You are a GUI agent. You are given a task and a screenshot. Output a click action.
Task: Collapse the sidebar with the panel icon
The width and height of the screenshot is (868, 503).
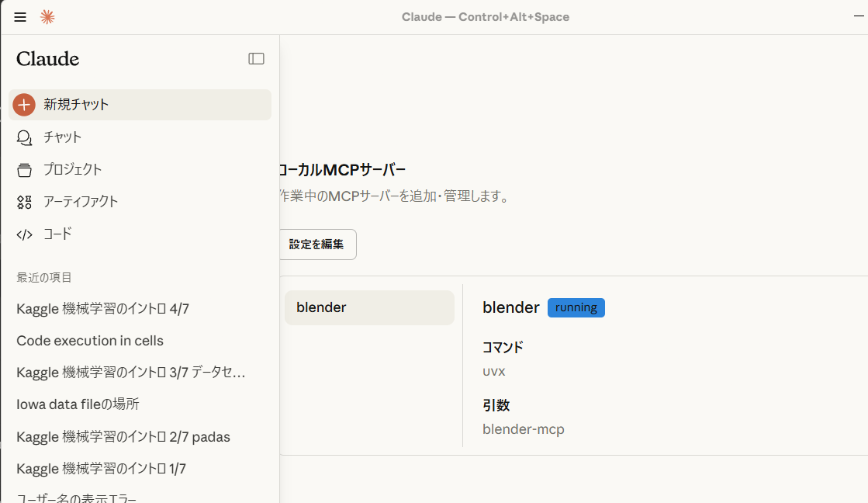click(x=256, y=59)
